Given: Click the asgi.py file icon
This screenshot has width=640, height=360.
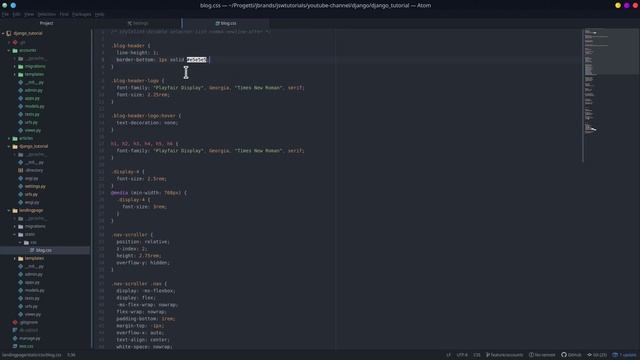Looking at the screenshot, I should point(21,178).
